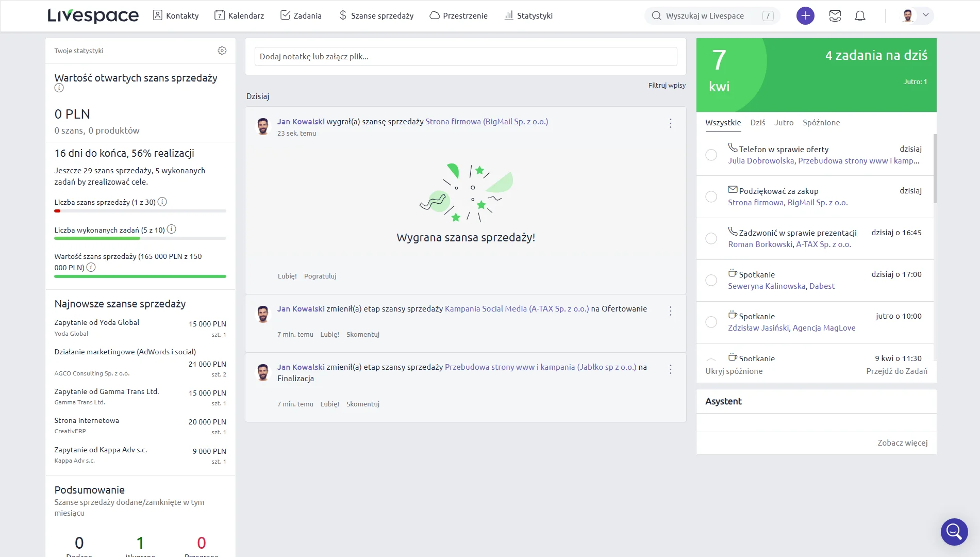980x557 pixels.
Task: Complete the Spotkanie task with Seweryna Kalinowska
Action: coord(711,280)
